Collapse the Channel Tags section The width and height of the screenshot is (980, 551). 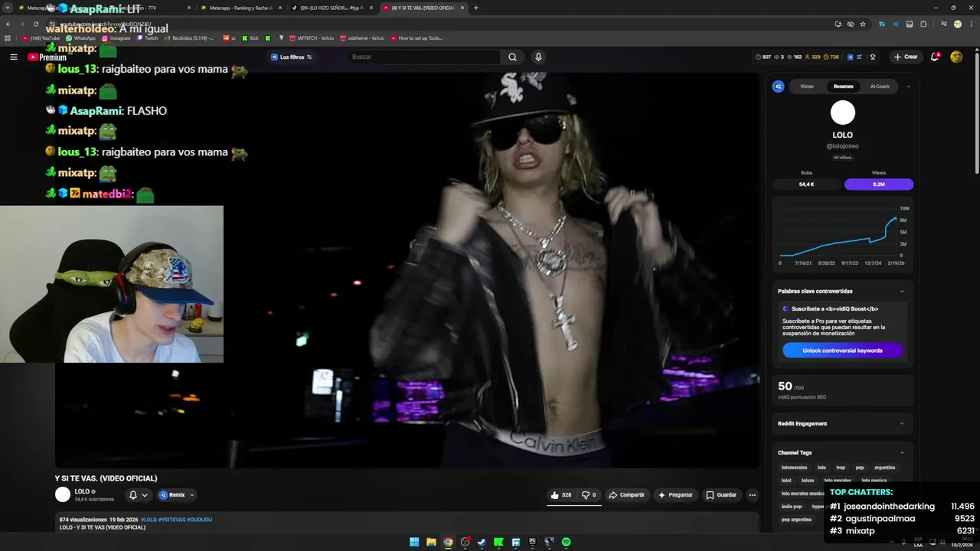(902, 452)
